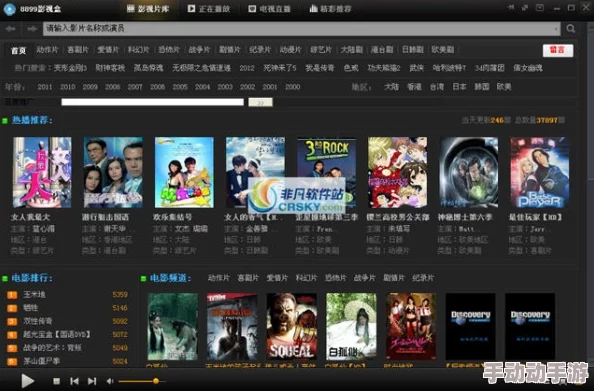Select 恐怖片 in 电影频道 row
This screenshot has width=594, height=391.
[335, 278]
